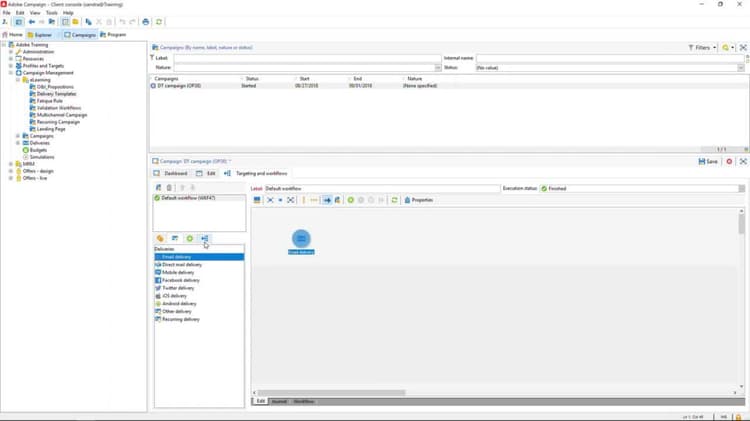Open the Nature dropdown arrow
The width and height of the screenshot is (750, 421).
click(x=438, y=68)
